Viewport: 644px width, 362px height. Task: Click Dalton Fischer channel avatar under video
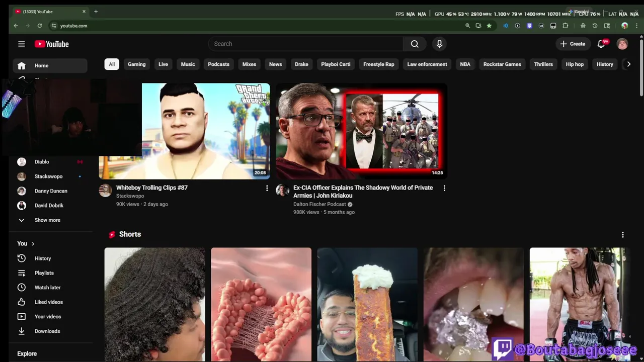(282, 190)
